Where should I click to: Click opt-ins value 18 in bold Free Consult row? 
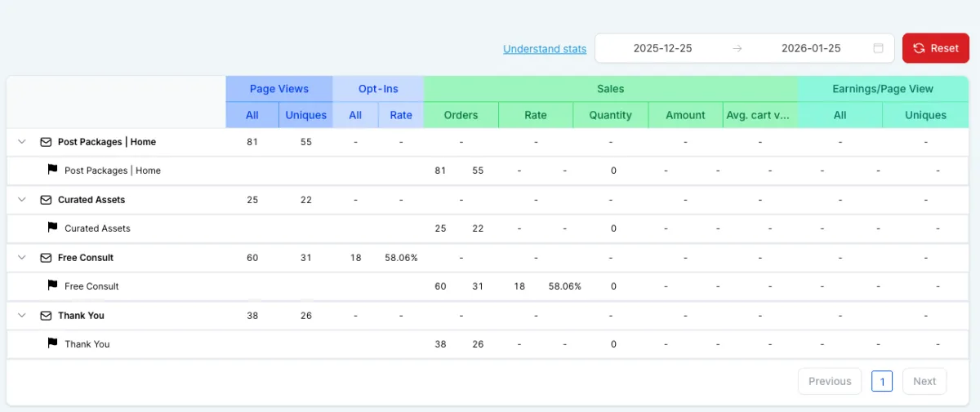tap(355, 258)
